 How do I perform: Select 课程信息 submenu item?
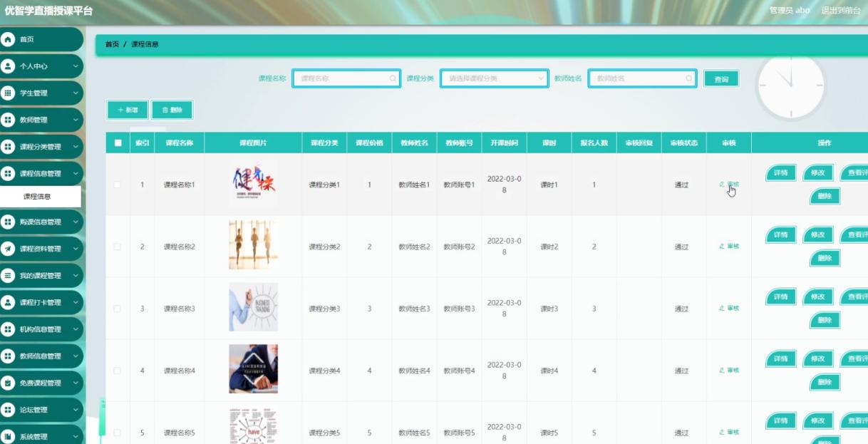coord(41,197)
